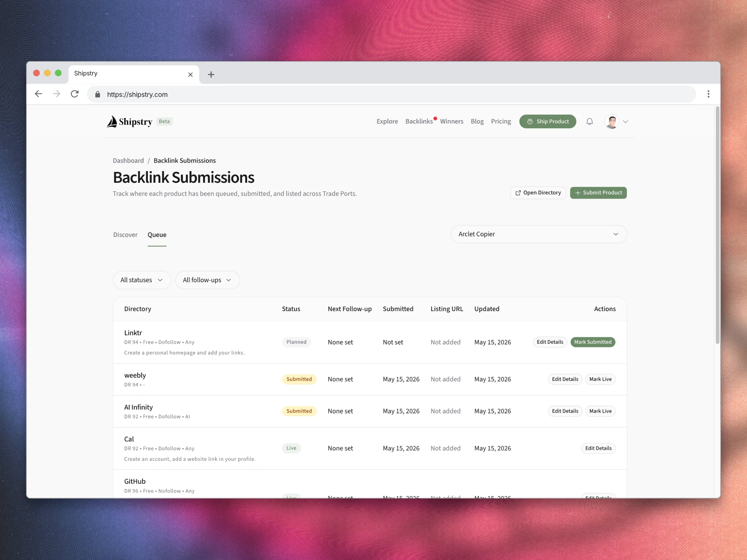
Task: Click the page vertical scrollbar
Action: click(717, 226)
